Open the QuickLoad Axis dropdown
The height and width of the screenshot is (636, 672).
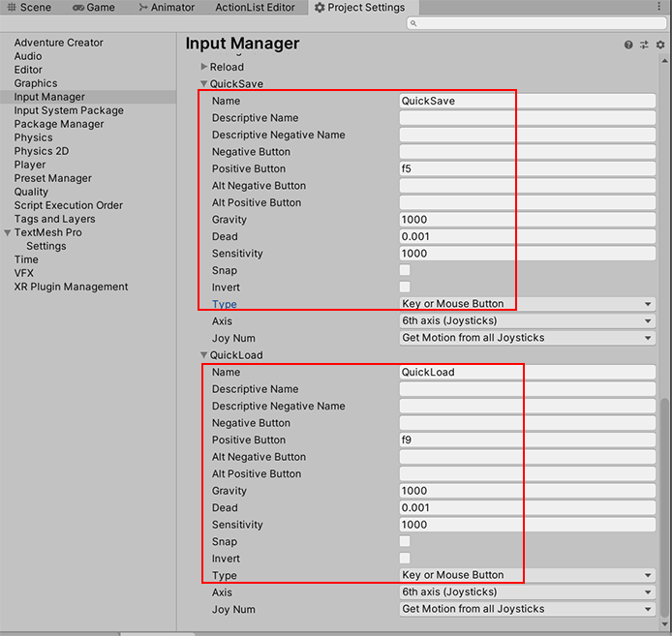pyautogui.click(x=527, y=591)
